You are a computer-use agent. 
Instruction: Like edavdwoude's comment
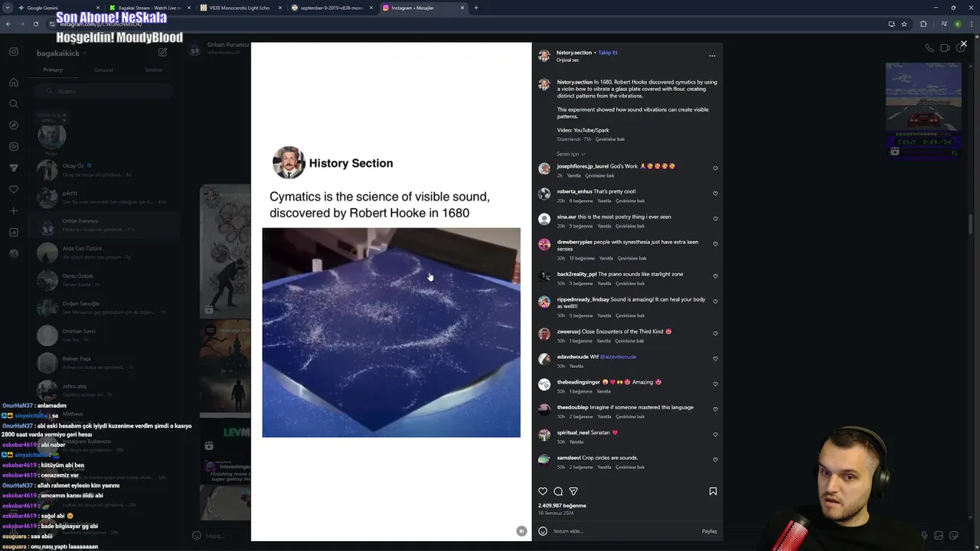tap(715, 359)
